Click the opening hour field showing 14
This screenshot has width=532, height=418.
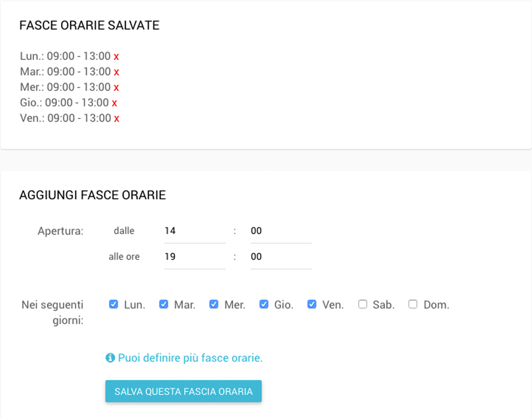click(x=195, y=231)
